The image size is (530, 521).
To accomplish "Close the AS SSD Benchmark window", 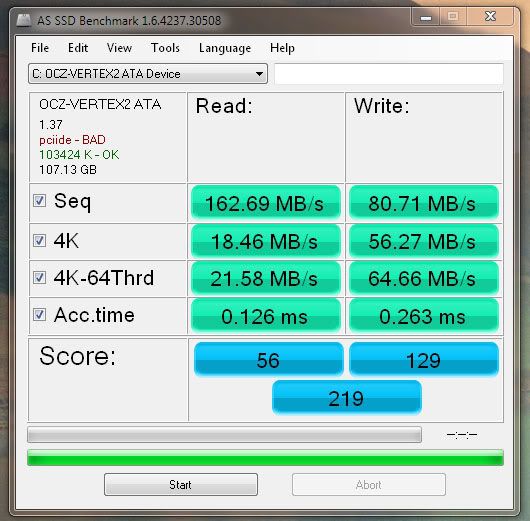I will (x=490, y=17).
